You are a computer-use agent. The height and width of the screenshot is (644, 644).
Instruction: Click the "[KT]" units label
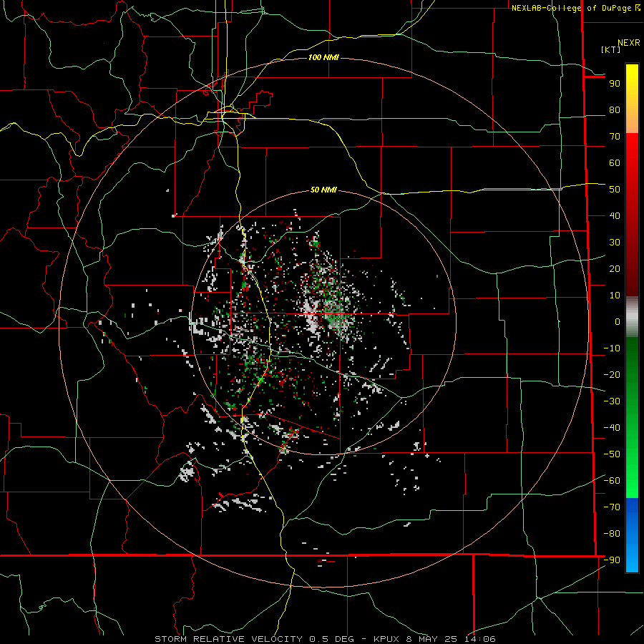tap(611, 49)
